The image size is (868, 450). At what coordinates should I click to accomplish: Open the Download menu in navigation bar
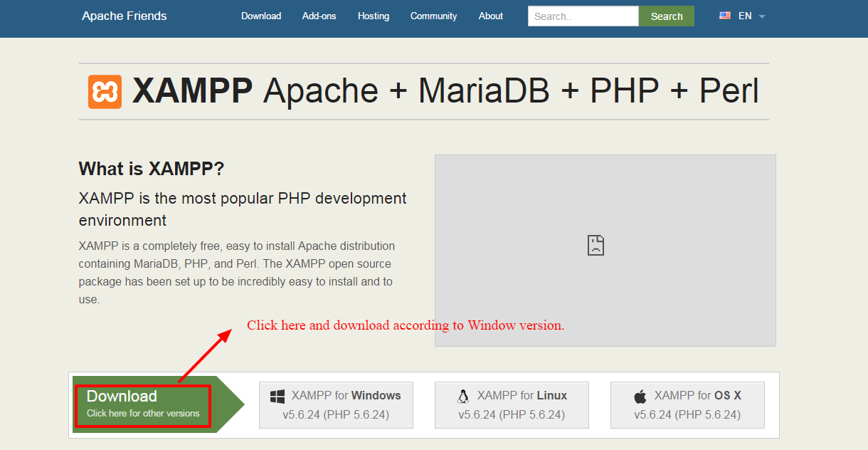point(261,16)
